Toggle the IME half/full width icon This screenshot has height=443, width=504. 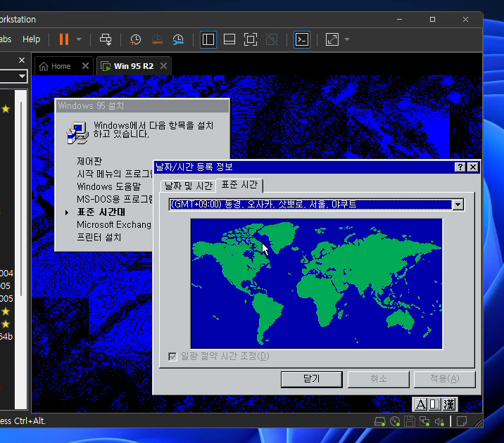[x=435, y=404]
